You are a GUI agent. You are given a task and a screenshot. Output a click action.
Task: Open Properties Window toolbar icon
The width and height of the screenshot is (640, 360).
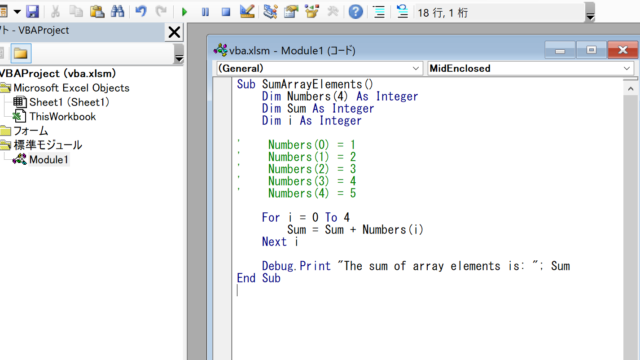click(291, 11)
